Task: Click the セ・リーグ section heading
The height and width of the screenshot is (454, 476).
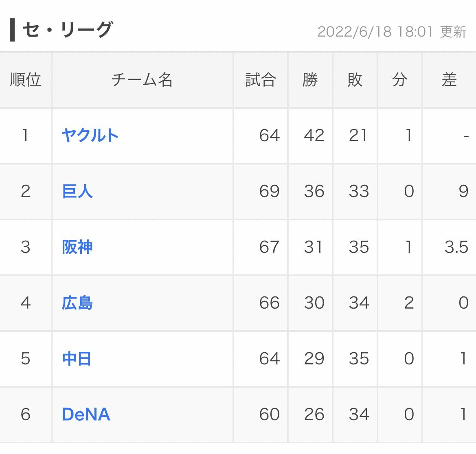Action: point(67,30)
